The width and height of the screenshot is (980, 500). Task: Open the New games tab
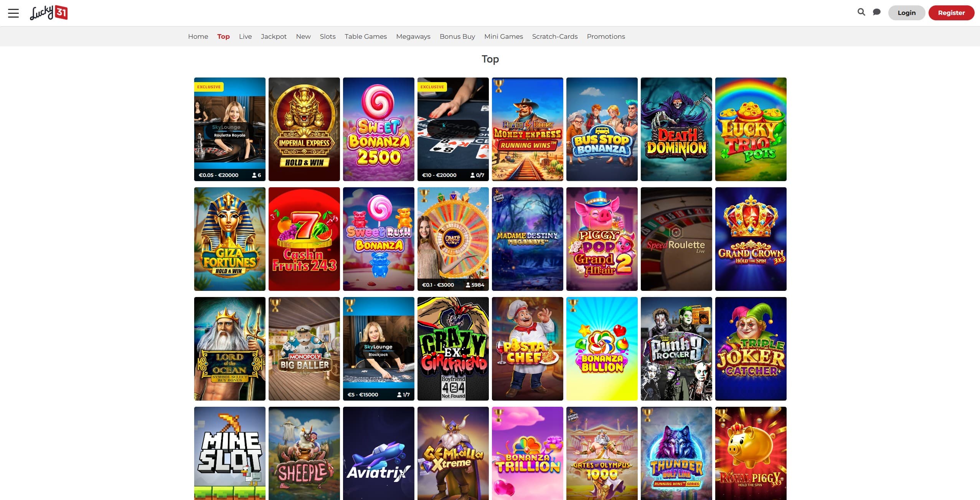(x=303, y=36)
